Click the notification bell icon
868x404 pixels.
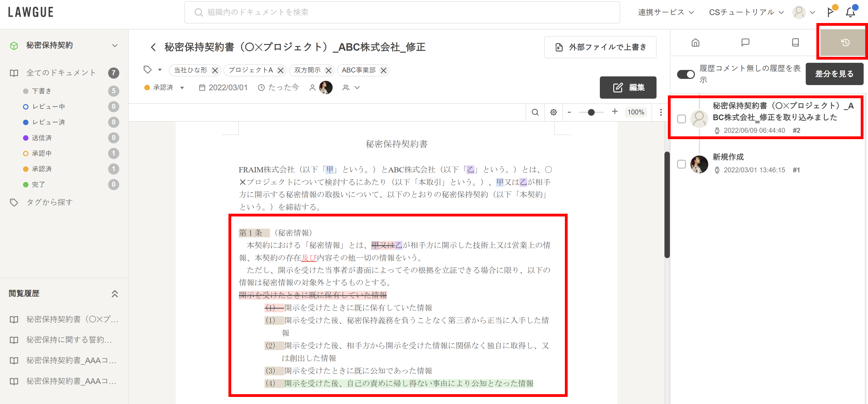[x=850, y=12]
